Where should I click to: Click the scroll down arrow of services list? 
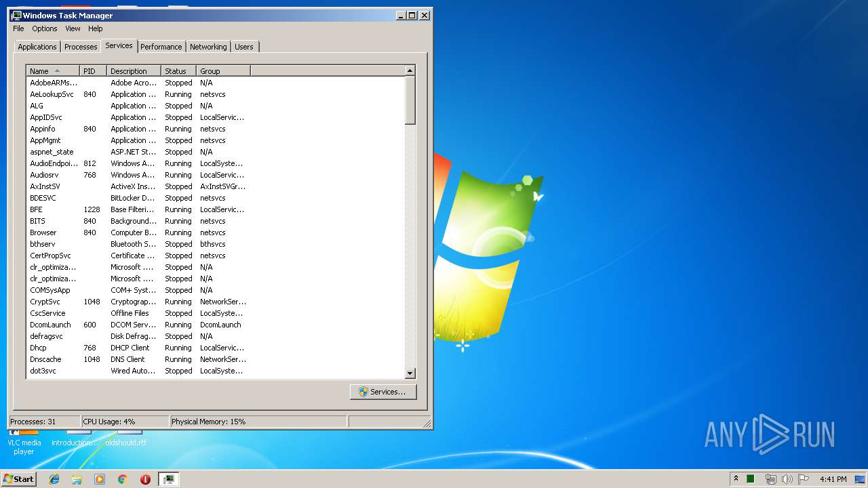(410, 373)
